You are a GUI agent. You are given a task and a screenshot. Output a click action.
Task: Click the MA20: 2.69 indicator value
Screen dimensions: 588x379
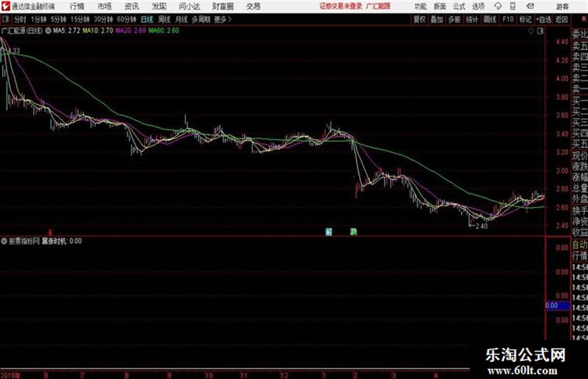131,30
